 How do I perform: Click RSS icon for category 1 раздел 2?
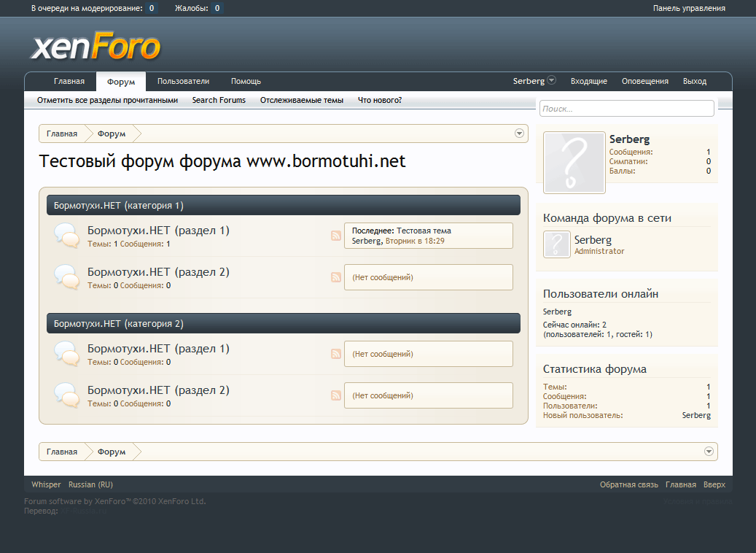336,277
